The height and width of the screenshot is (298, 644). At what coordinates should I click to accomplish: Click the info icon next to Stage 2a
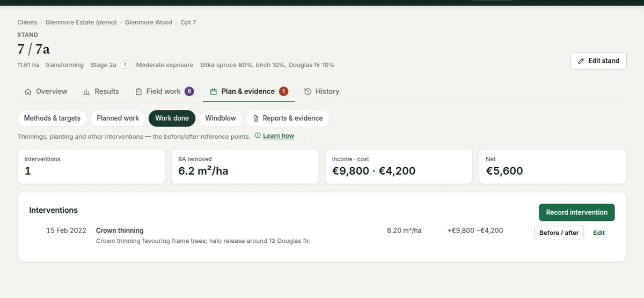[x=125, y=65]
